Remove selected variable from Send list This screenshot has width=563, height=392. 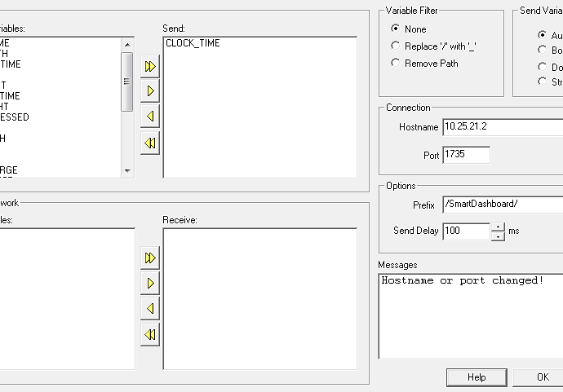point(150,117)
